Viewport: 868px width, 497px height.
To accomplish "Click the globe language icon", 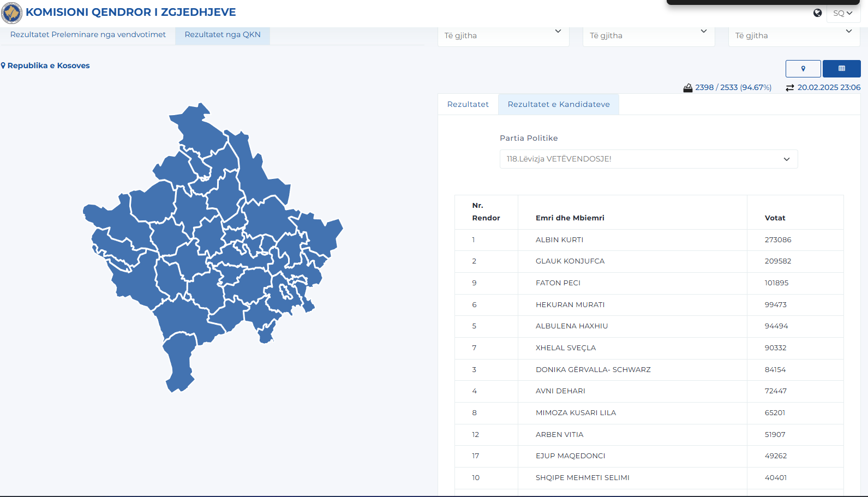I will pyautogui.click(x=817, y=13).
